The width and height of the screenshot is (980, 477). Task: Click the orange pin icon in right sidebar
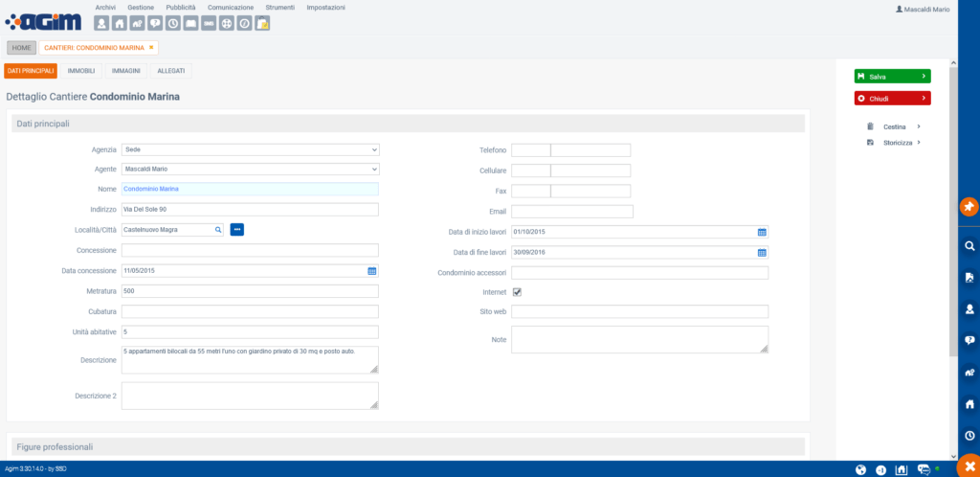[969, 207]
